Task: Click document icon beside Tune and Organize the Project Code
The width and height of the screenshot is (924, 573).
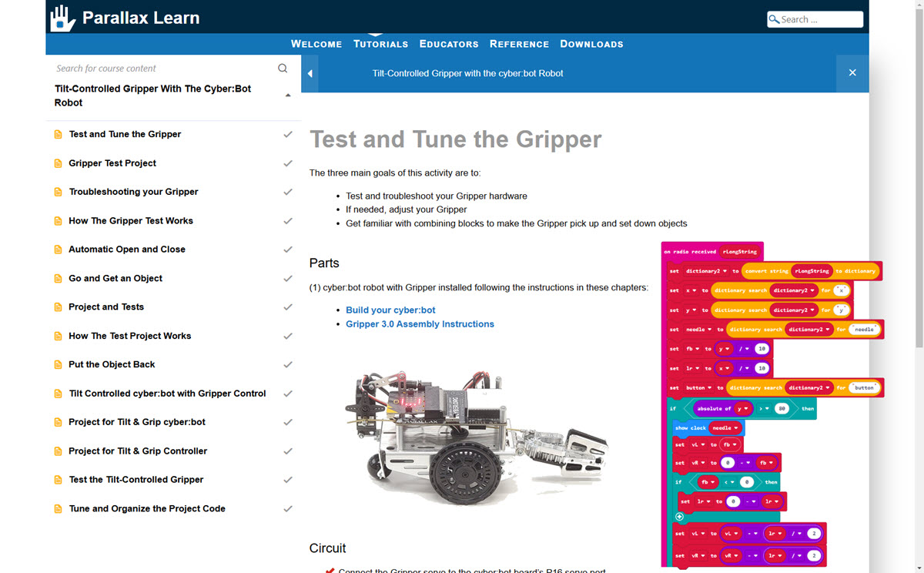Action: pos(58,509)
